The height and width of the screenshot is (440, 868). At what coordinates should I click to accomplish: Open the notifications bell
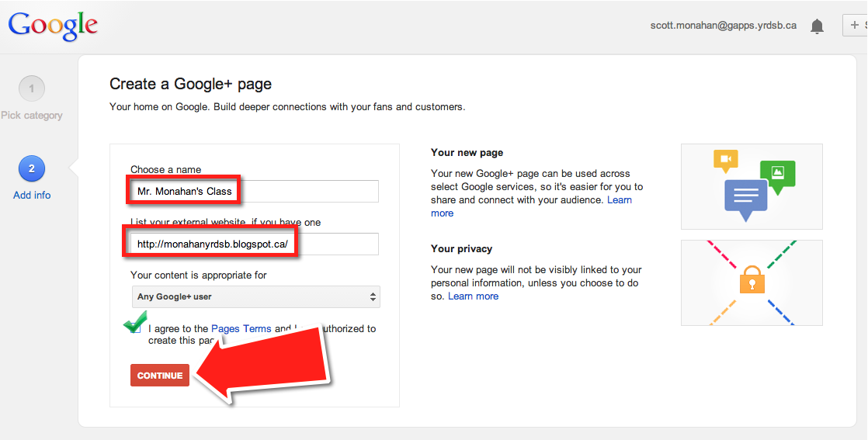click(817, 26)
